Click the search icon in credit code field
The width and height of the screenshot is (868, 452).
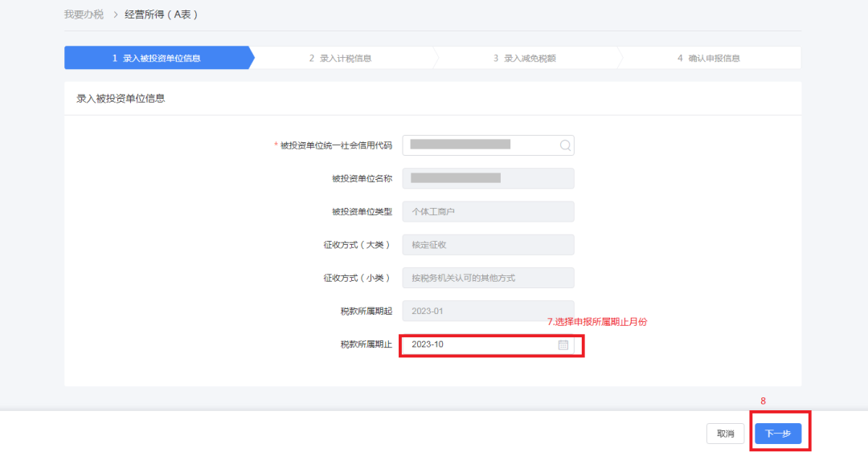pos(565,145)
